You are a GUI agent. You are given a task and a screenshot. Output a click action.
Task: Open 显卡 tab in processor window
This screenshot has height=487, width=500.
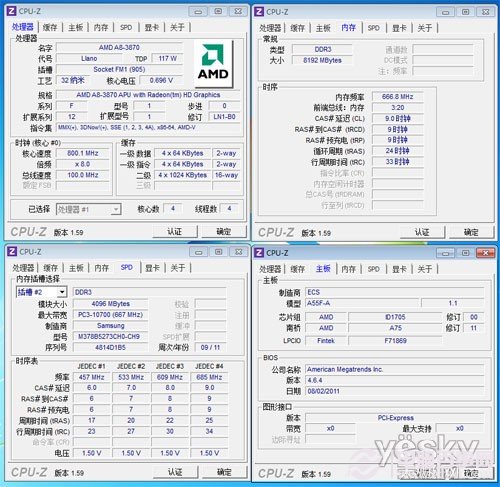point(152,27)
